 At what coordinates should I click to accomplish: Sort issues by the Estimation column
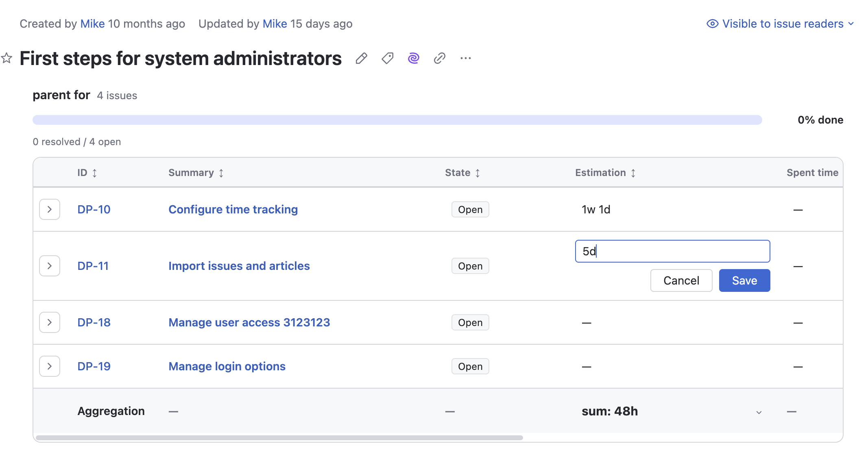coord(633,173)
